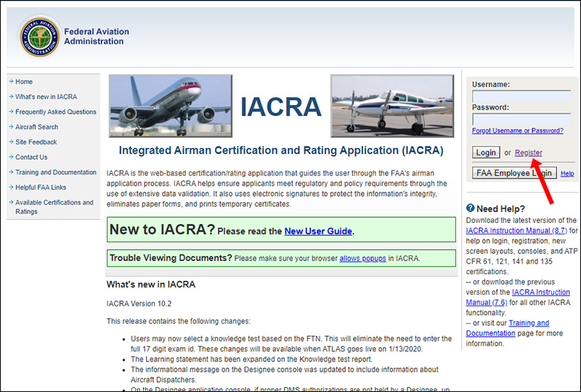
Task: Click the large IACRA title text
Action: click(x=281, y=107)
